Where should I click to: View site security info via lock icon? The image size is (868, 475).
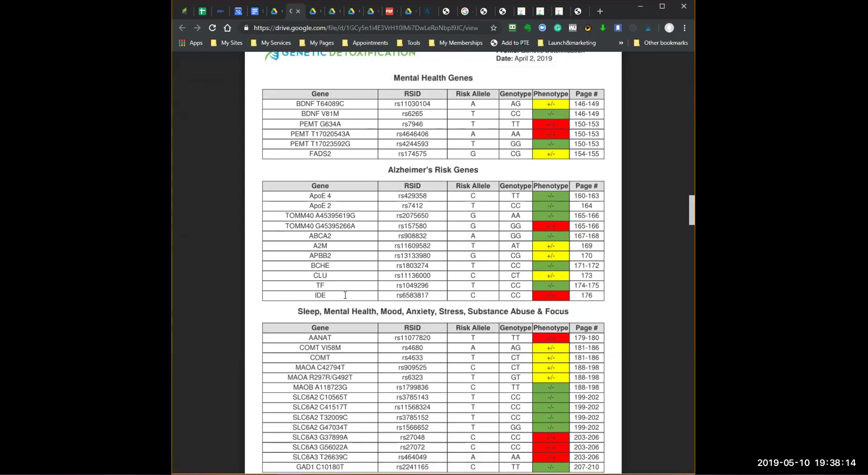[246, 28]
